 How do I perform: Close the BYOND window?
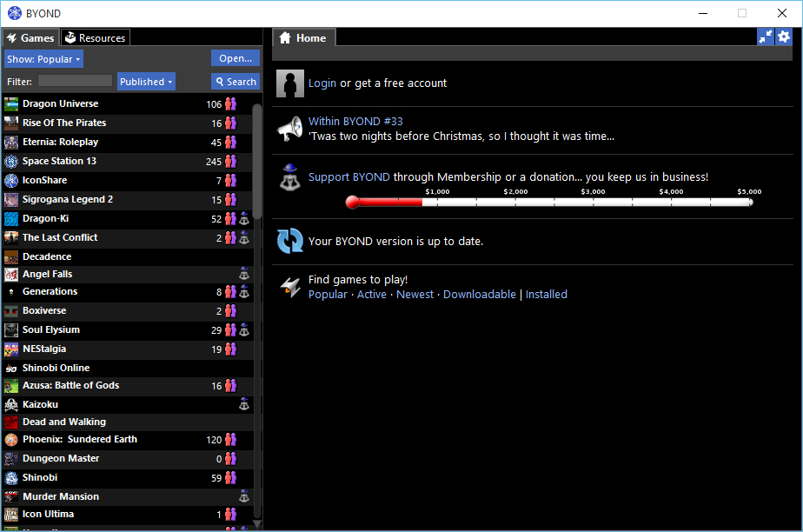click(x=782, y=13)
